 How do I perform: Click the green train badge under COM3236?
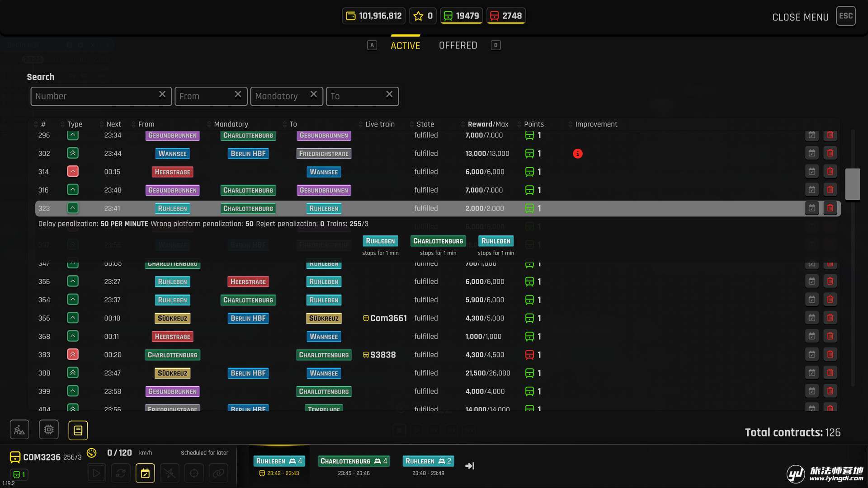pyautogui.click(x=19, y=474)
